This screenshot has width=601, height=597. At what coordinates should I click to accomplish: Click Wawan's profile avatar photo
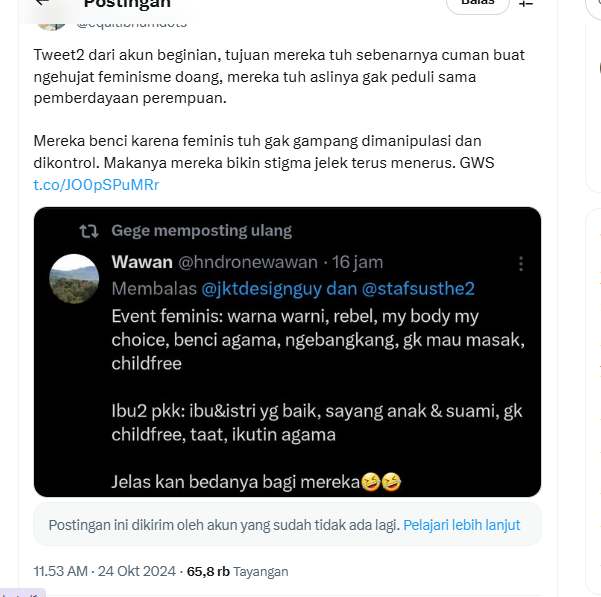point(74,278)
